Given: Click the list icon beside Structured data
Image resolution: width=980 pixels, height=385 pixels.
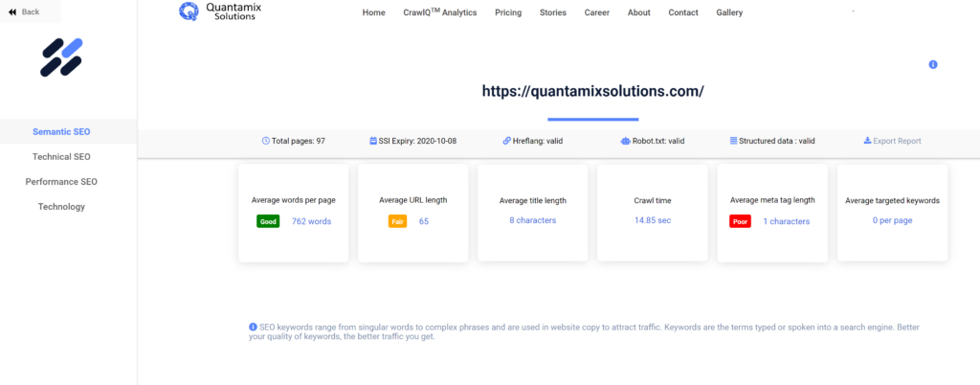Looking at the screenshot, I should tap(734, 141).
